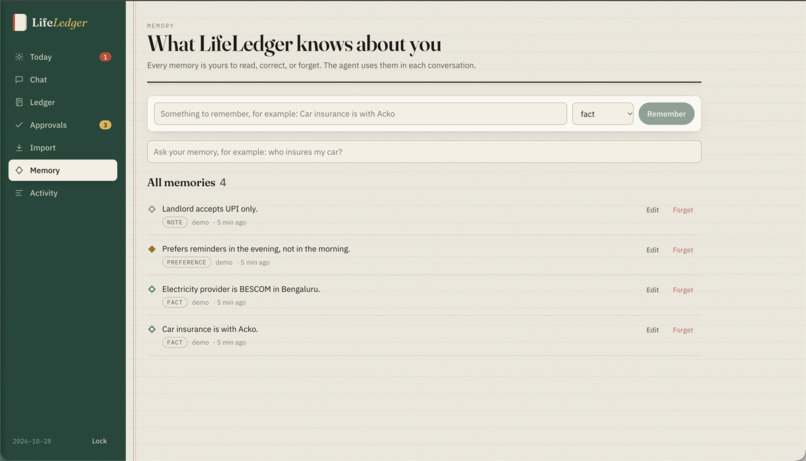The width and height of the screenshot is (806, 461).
Task: Click the FACT tag on car insurance memory
Action: point(175,342)
